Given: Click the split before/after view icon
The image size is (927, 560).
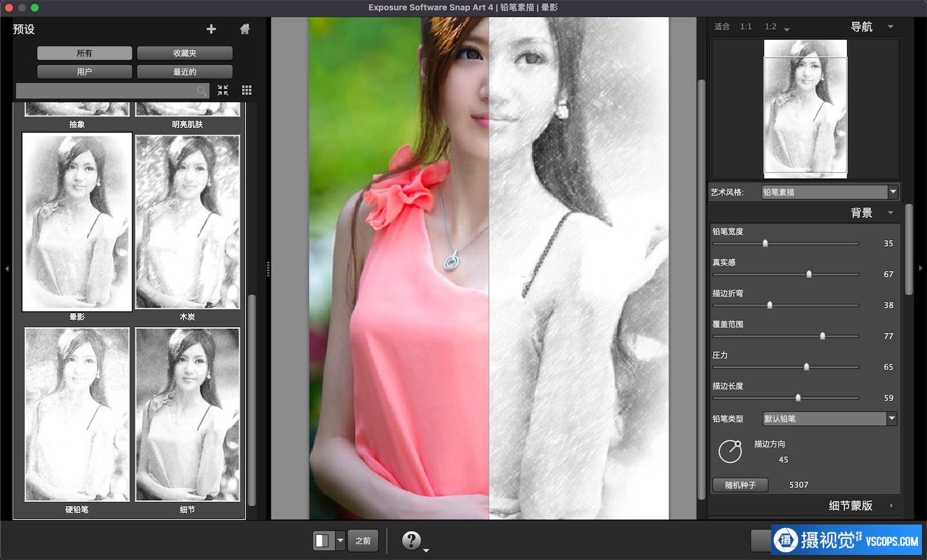Looking at the screenshot, I should 322,541.
